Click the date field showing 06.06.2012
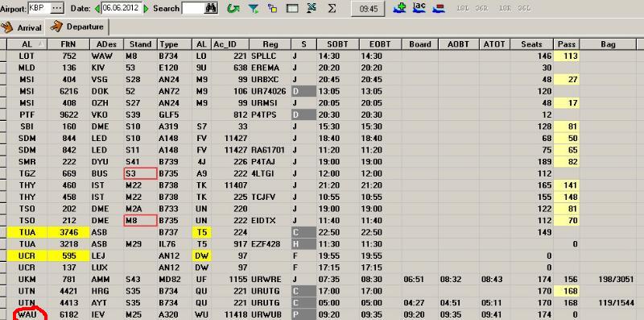The image size is (644, 320). 122,8
